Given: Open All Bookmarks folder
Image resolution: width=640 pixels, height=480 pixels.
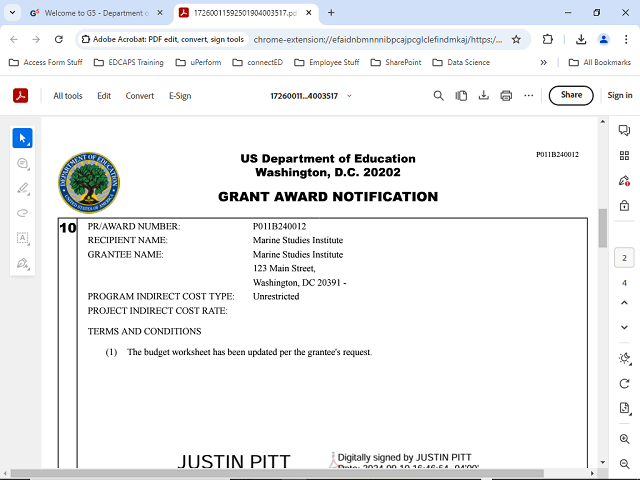Looking at the screenshot, I should [x=600, y=62].
